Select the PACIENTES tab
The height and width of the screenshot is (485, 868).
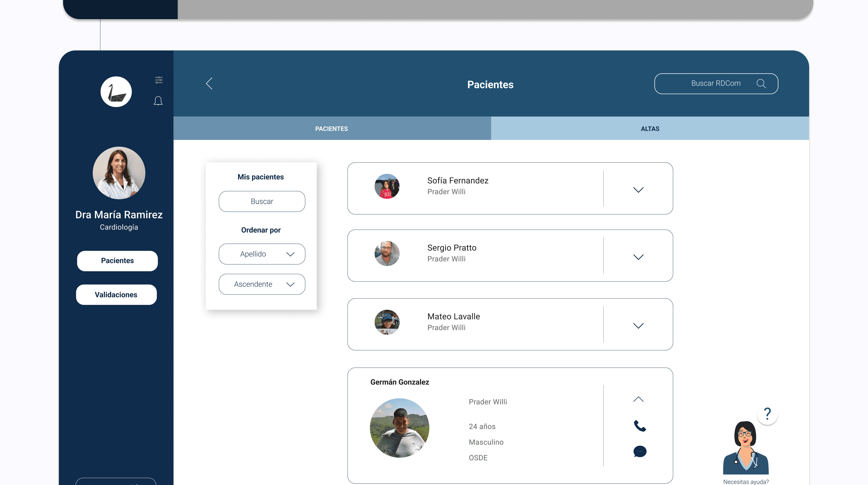(332, 129)
